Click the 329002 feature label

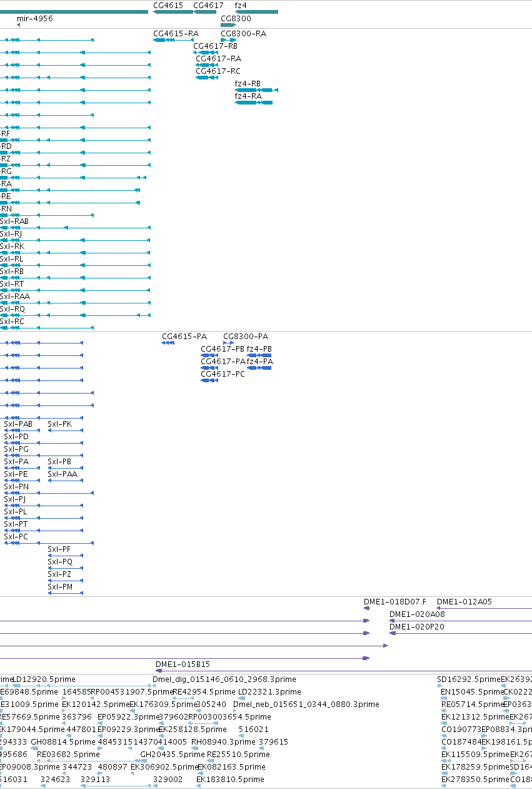[x=168, y=779]
